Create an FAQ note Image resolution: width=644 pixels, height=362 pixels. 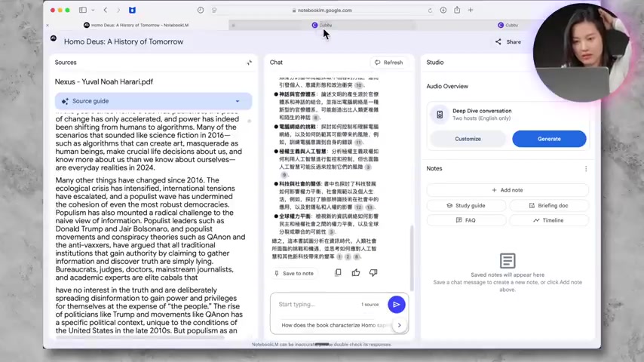[466, 220]
